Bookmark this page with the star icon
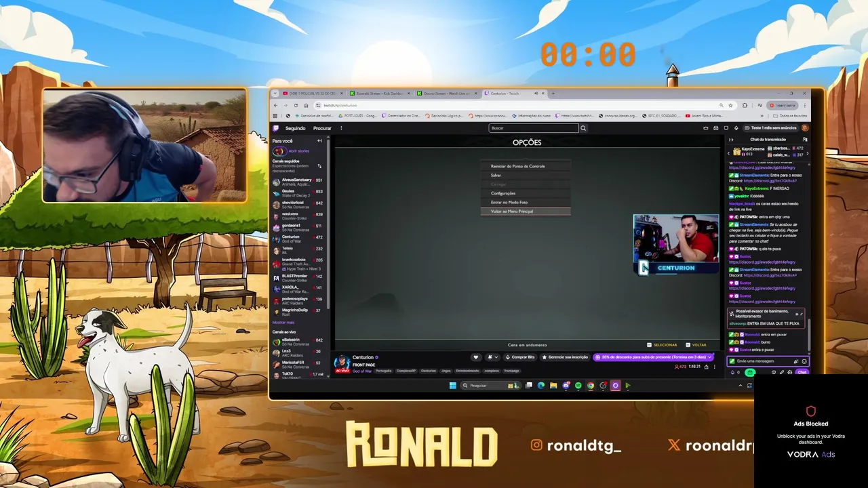 coord(730,105)
